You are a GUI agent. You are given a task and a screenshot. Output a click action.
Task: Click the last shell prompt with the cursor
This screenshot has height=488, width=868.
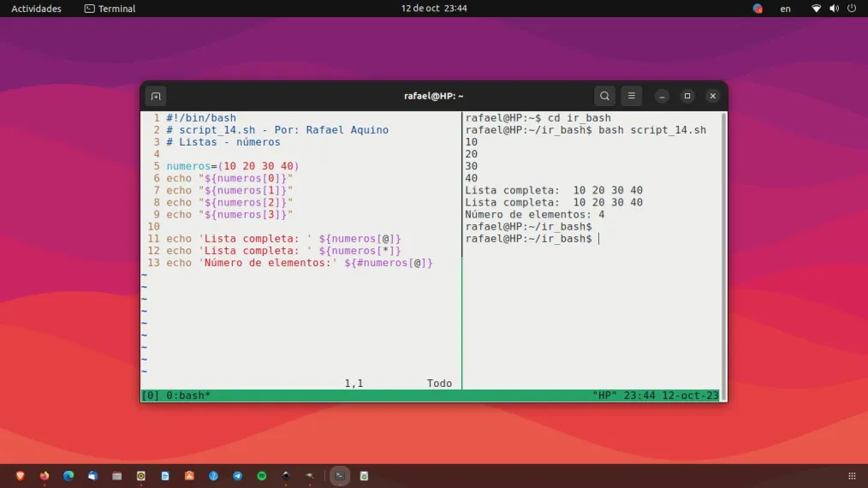point(532,239)
